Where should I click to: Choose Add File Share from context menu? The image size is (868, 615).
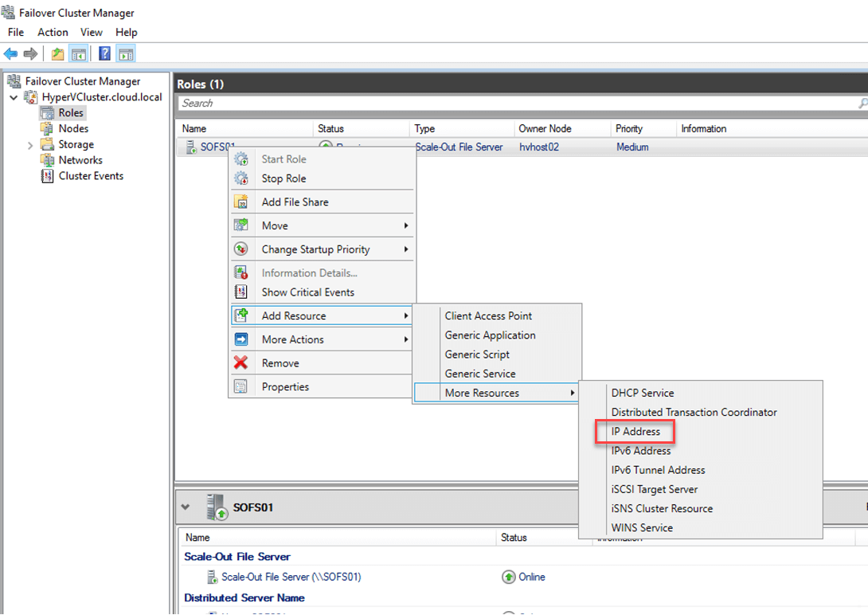pyautogui.click(x=323, y=202)
